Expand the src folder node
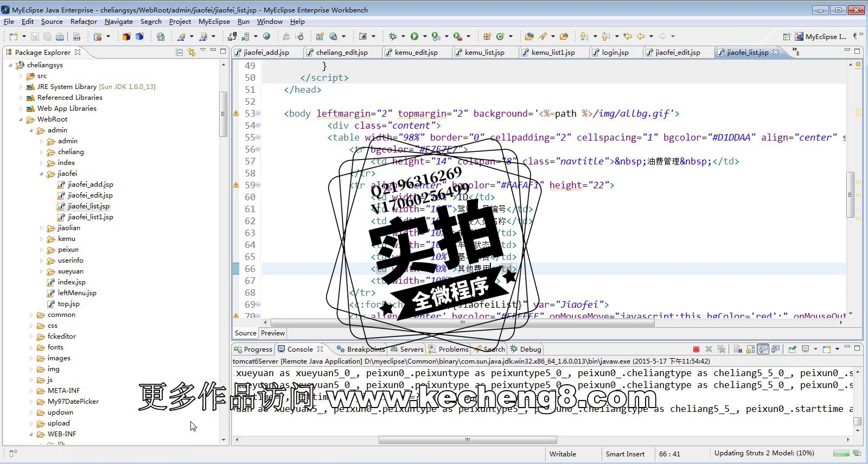The image size is (868, 464). [x=21, y=76]
